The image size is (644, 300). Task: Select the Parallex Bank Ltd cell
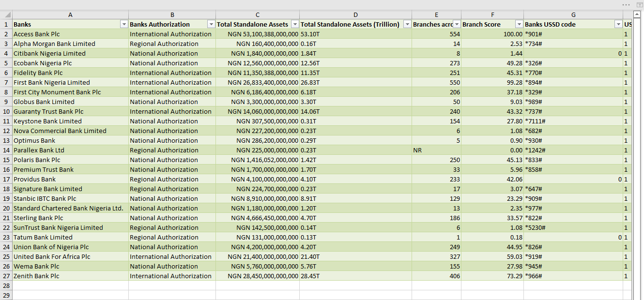click(70, 150)
